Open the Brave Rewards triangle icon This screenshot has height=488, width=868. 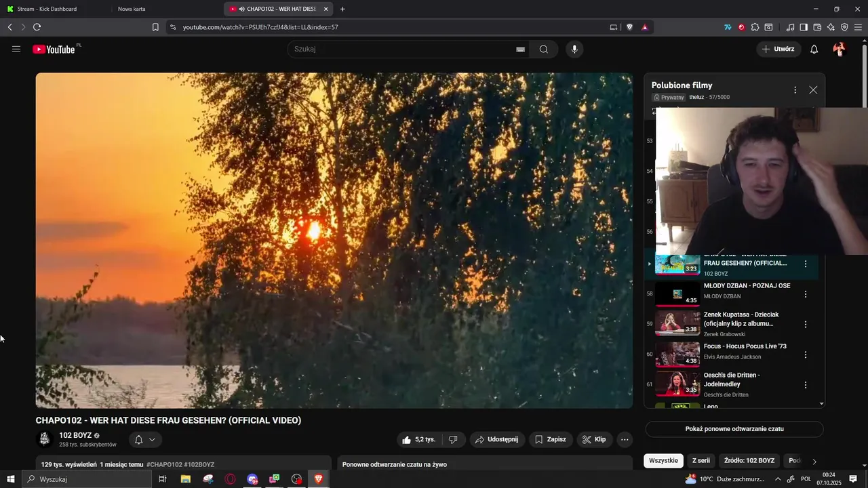click(x=644, y=27)
